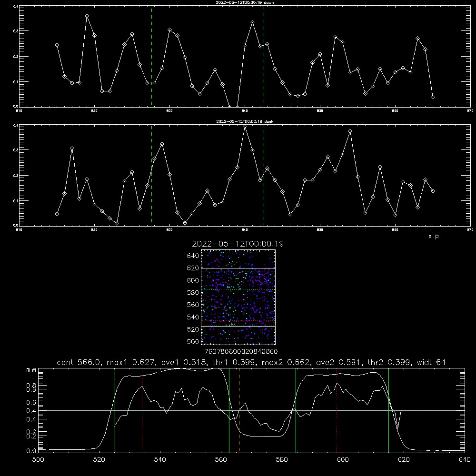Click x-axis label 640 in the profile plot
476x476 pixels.
point(465,460)
